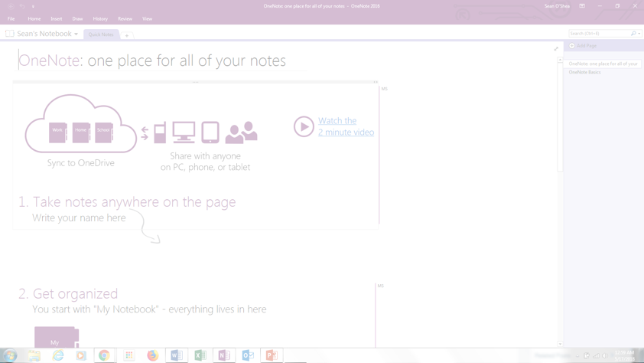Open the 'Watch the 2 minute video' link
The height and width of the screenshot is (363, 644).
(346, 126)
